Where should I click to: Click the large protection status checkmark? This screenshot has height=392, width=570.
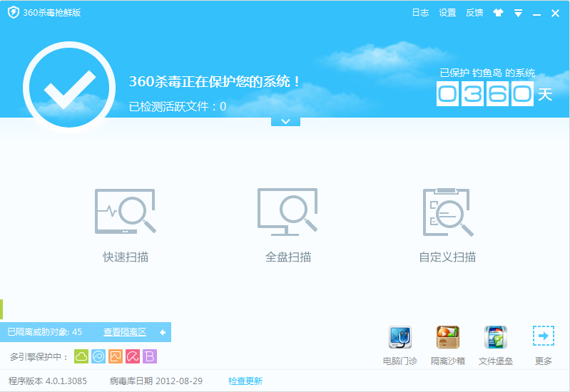69,88
